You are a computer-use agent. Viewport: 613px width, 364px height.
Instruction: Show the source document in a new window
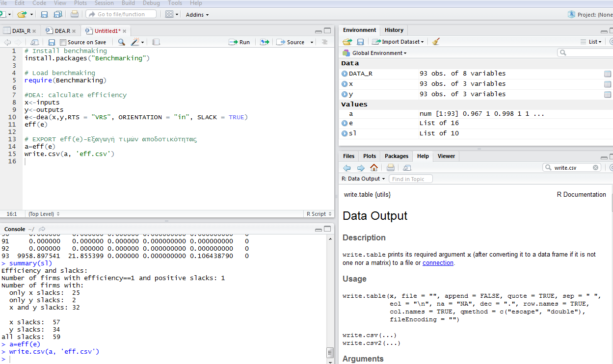[34, 42]
